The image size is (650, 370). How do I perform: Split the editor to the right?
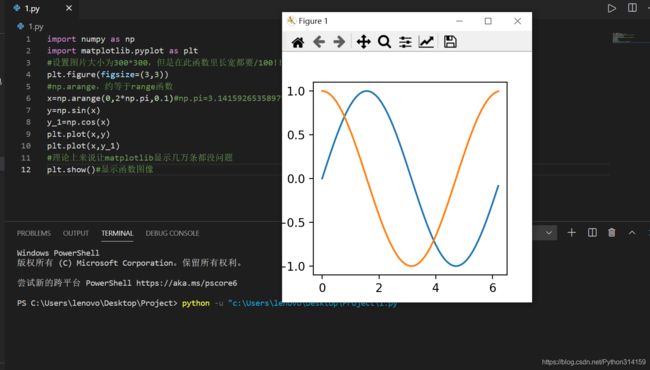(632, 8)
